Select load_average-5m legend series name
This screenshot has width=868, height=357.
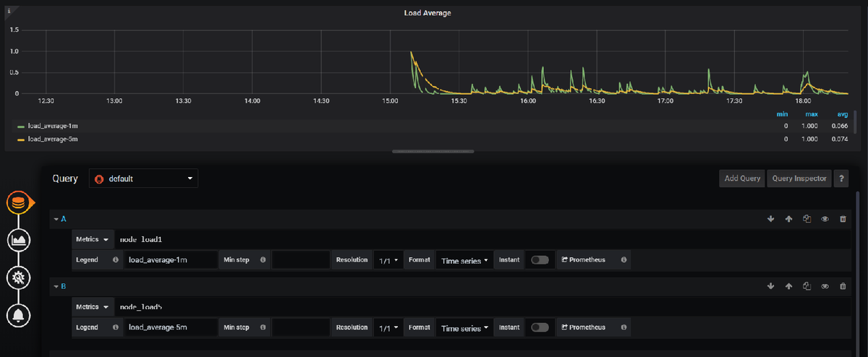(53, 139)
